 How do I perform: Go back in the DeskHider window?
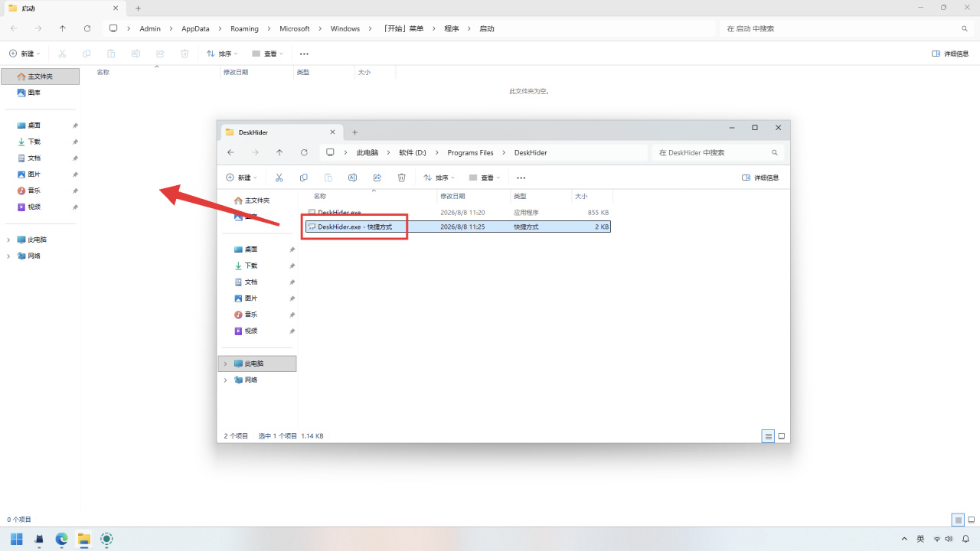(230, 152)
